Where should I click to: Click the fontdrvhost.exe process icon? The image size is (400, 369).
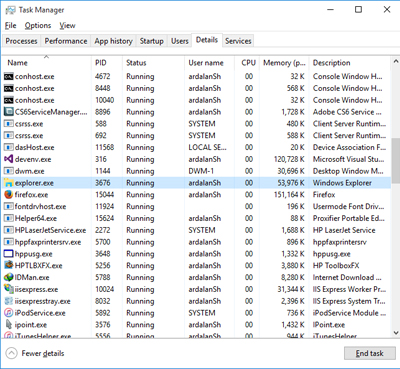point(8,207)
